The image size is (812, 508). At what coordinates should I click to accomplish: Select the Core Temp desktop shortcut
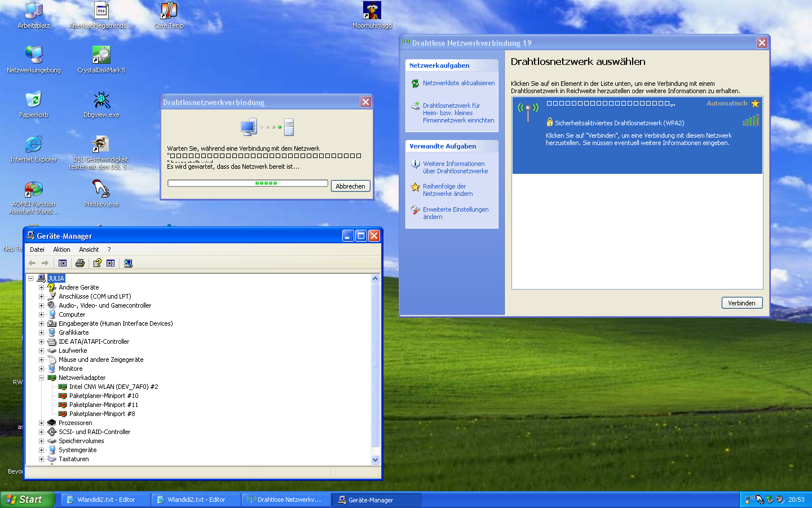[x=169, y=15]
